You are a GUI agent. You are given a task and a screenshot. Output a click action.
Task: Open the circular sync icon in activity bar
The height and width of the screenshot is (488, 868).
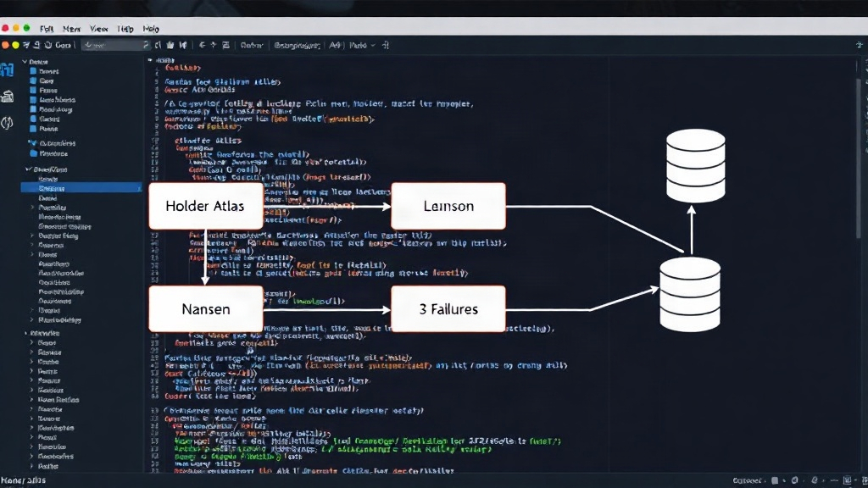[7, 123]
